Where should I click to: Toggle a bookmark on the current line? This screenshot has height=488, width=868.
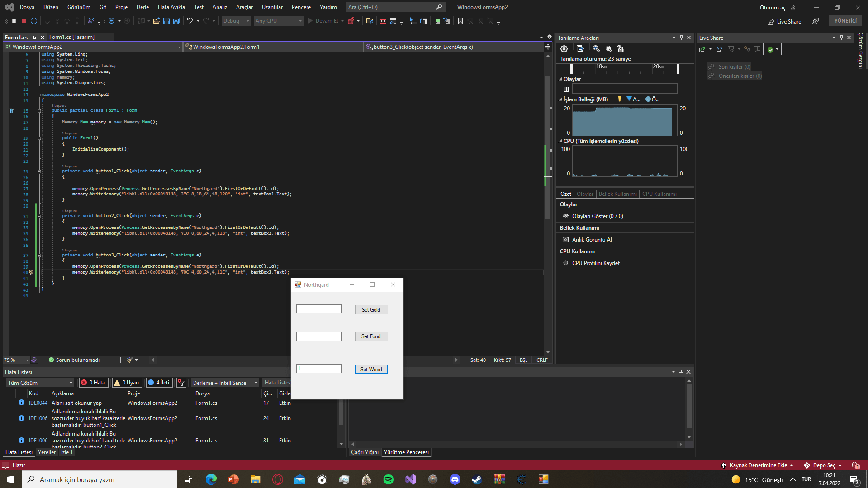coord(460,21)
